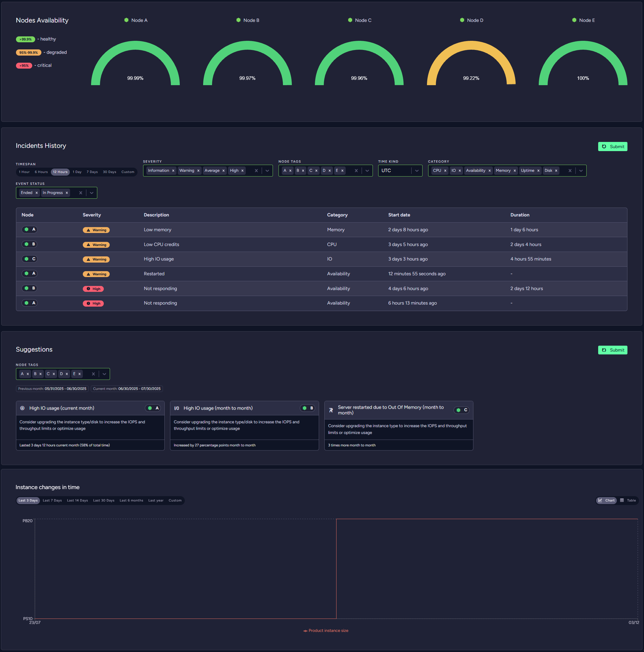Screen dimensions: 644x652
Task: Select Last 30 Days range tab
Action: (x=103, y=501)
